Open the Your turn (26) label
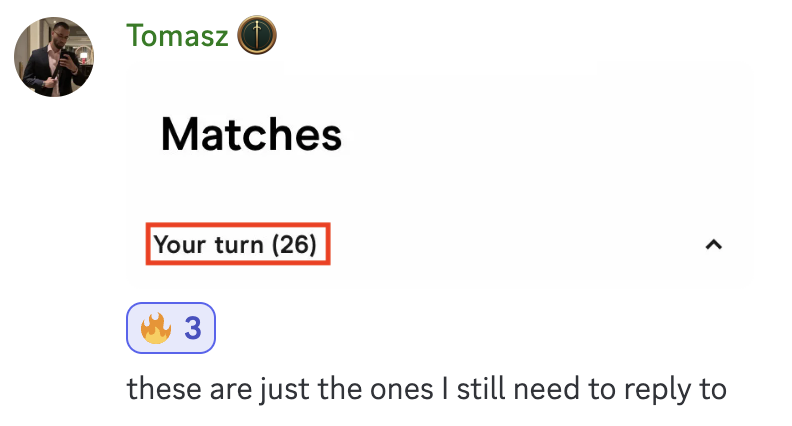 [x=235, y=245]
